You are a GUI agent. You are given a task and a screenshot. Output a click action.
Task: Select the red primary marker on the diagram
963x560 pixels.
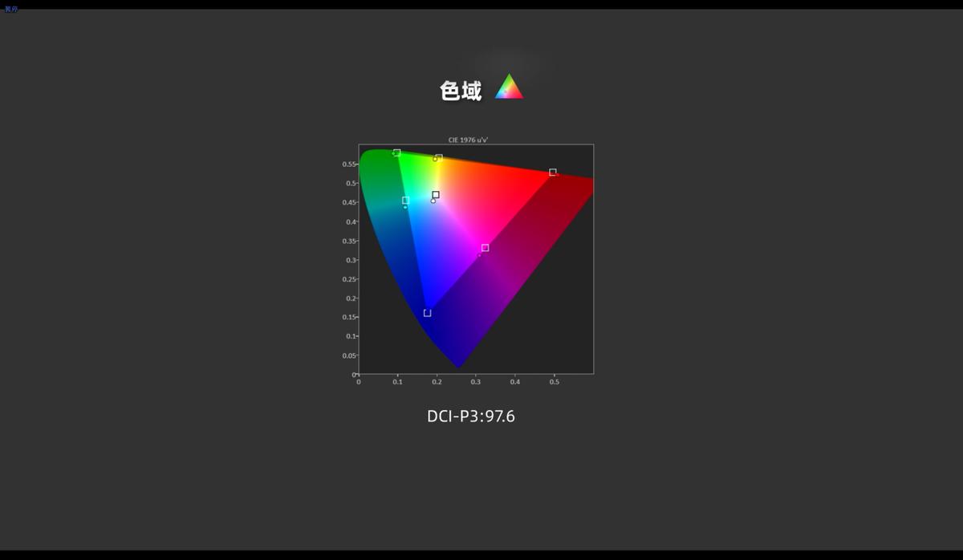coord(552,172)
